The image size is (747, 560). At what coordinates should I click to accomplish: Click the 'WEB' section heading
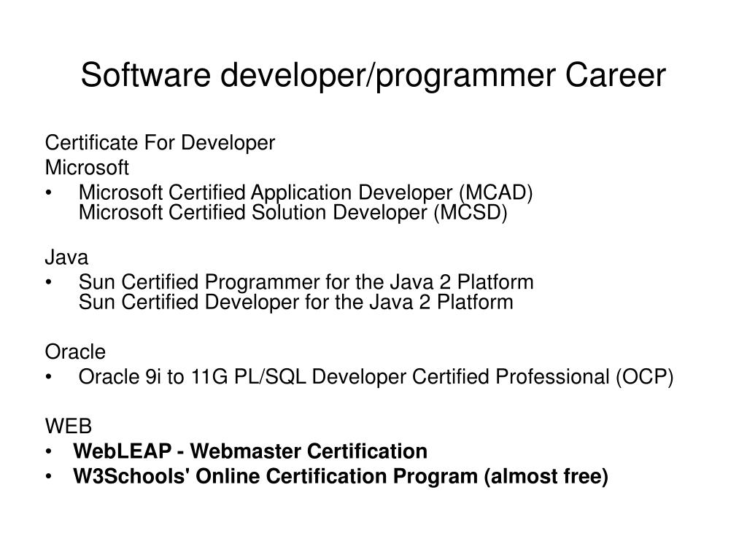[68, 426]
